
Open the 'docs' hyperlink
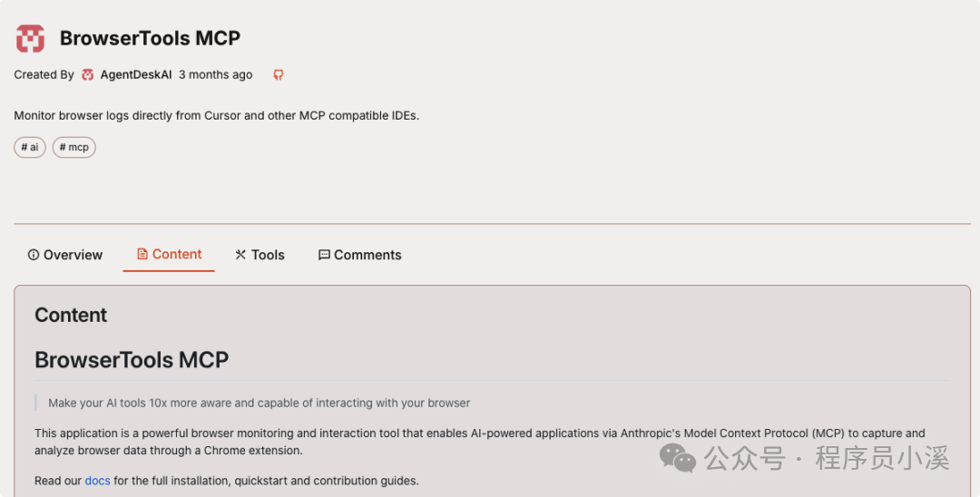[x=97, y=481]
